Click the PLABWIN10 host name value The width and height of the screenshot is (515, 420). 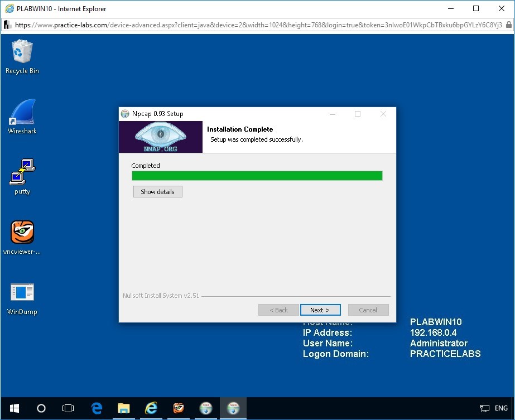coord(436,322)
